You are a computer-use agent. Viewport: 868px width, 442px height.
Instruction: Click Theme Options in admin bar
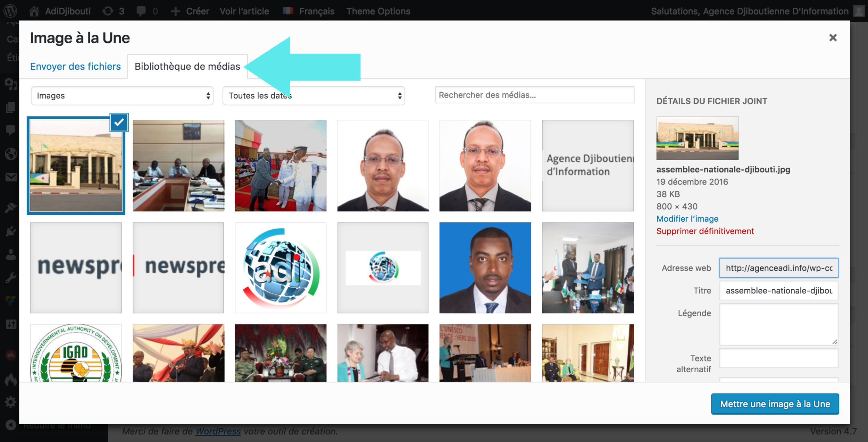pyautogui.click(x=378, y=11)
